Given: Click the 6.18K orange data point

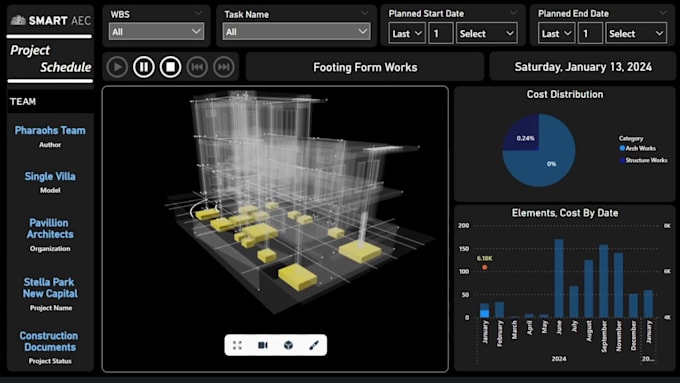Looking at the screenshot, I should (485, 267).
